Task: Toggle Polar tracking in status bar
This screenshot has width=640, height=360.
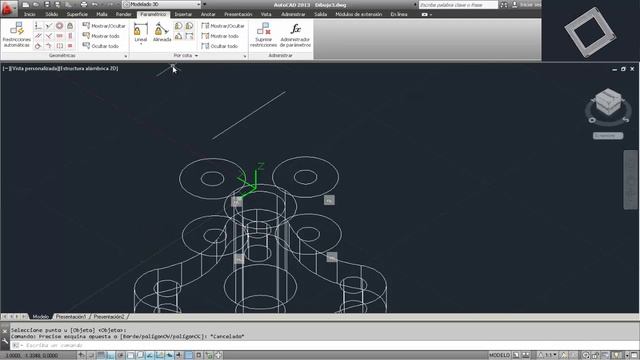Action: [x=120, y=356]
